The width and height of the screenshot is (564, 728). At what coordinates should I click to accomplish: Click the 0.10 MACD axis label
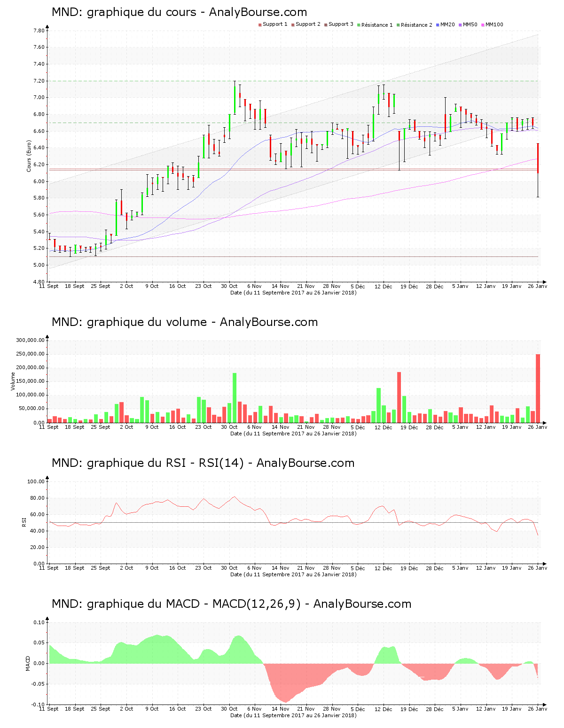[x=40, y=622]
